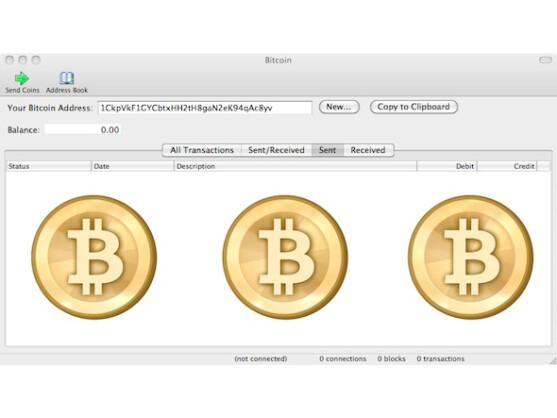Click the "Your Bitcoin Address:" label
Image resolution: width=557 pixels, height=418 pixels.
[x=50, y=108]
